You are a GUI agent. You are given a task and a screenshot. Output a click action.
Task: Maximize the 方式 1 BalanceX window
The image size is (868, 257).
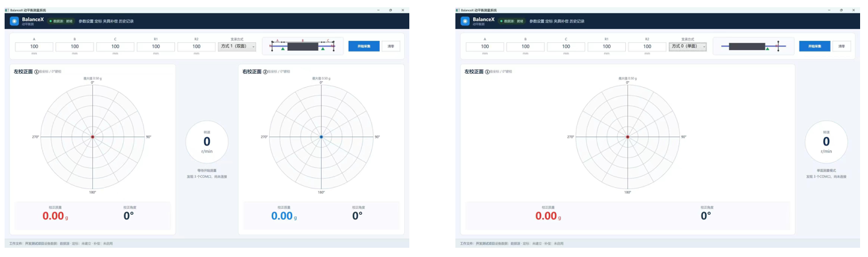tap(390, 10)
